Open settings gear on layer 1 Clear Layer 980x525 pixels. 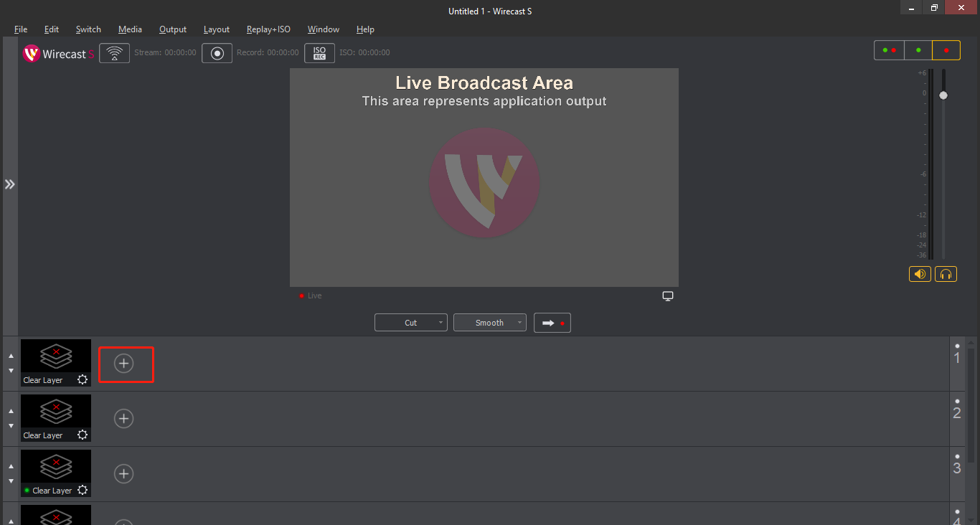pos(83,379)
